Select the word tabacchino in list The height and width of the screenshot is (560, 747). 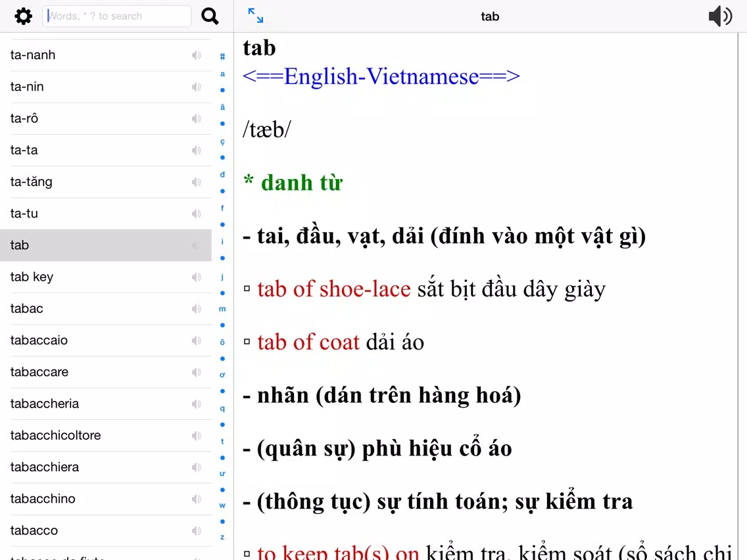[106, 499]
